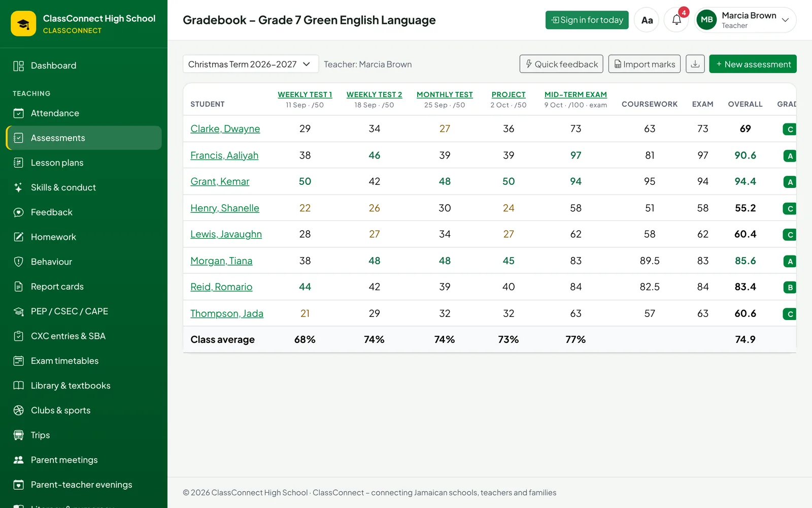
Task: Click the Class average 77% cell
Action: 576,339
